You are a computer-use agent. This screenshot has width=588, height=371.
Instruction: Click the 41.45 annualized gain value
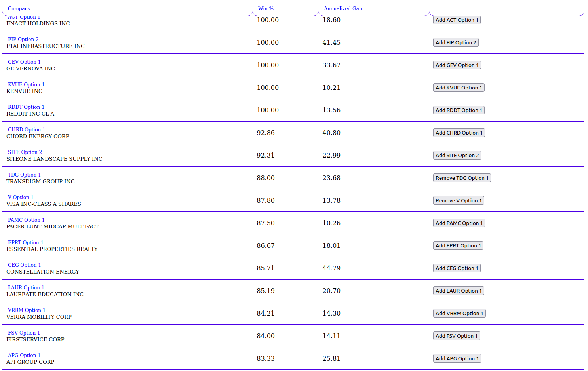(331, 42)
